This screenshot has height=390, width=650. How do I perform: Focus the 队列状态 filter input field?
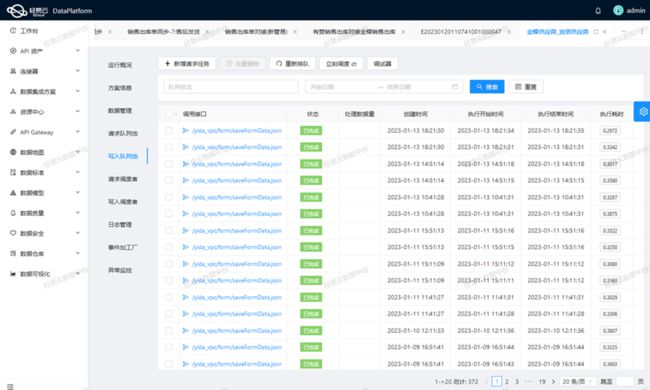[230, 87]
